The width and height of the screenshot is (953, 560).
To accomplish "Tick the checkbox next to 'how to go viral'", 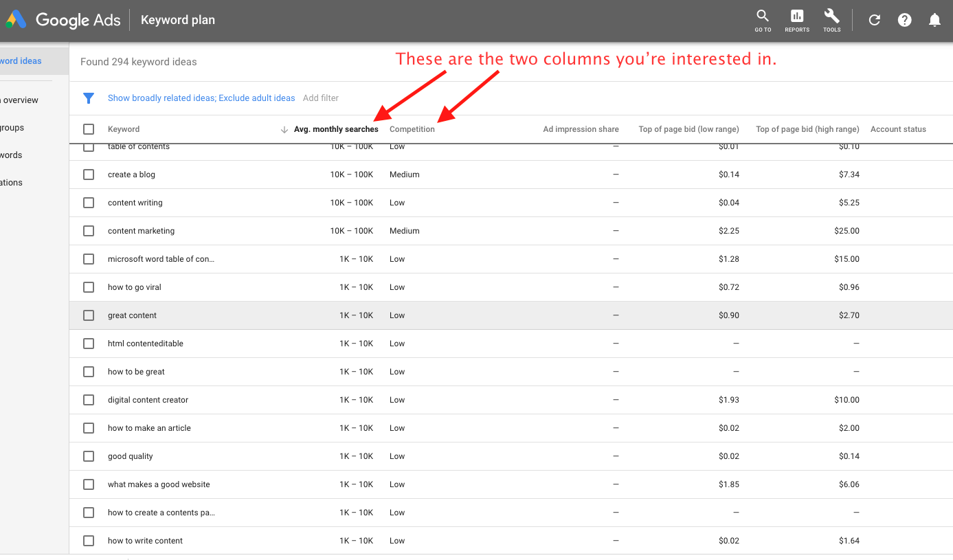I will click(89, 287).
